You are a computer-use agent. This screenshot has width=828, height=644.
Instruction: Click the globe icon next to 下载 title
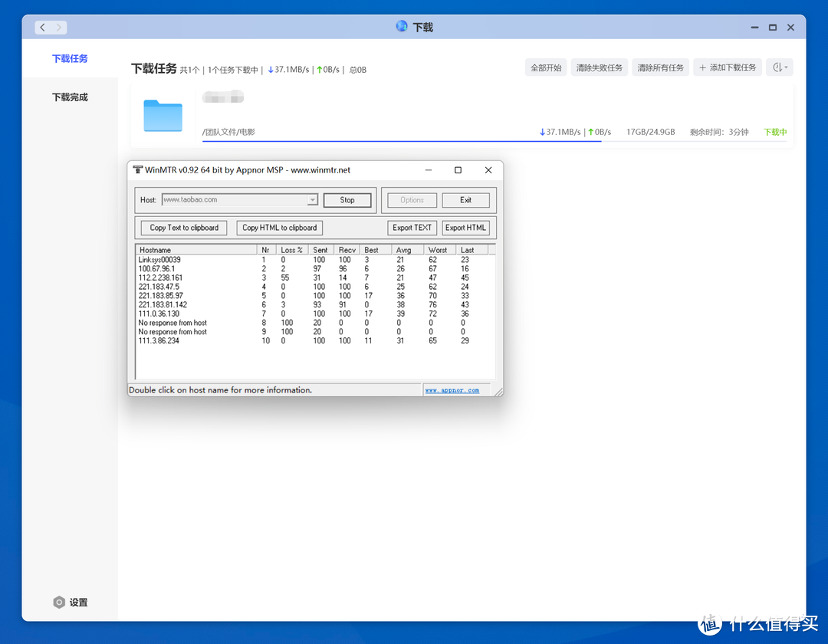pyautogui.click(x=402, y=26)
